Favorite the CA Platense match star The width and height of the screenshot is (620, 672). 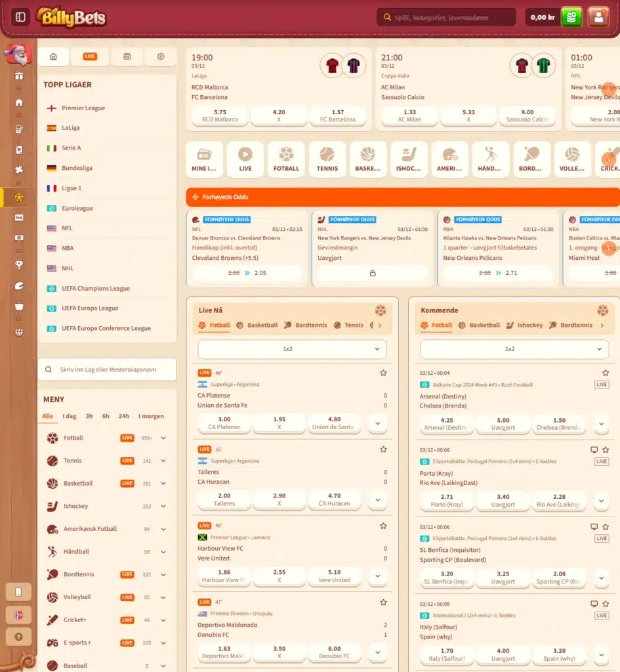tap(384, 373)
